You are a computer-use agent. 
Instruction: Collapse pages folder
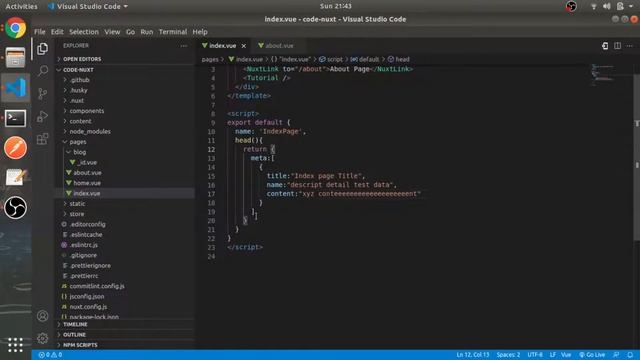(78, 142)
